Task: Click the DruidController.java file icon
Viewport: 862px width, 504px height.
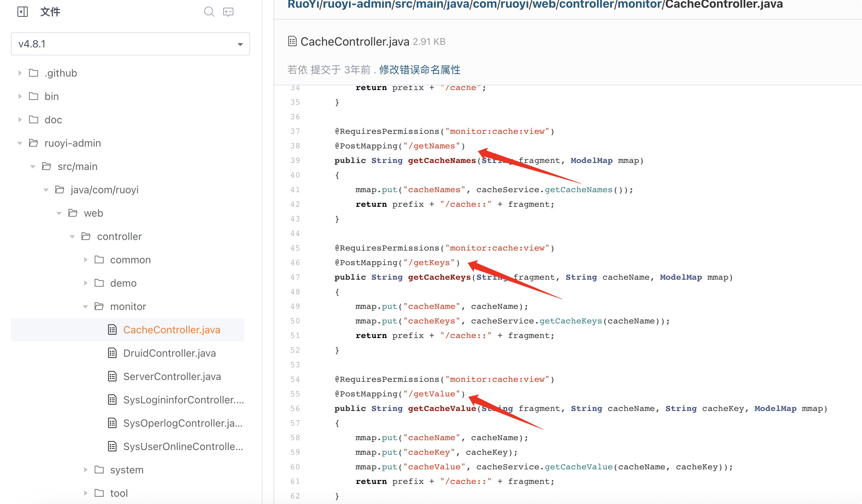Action: tap(112, 353)
